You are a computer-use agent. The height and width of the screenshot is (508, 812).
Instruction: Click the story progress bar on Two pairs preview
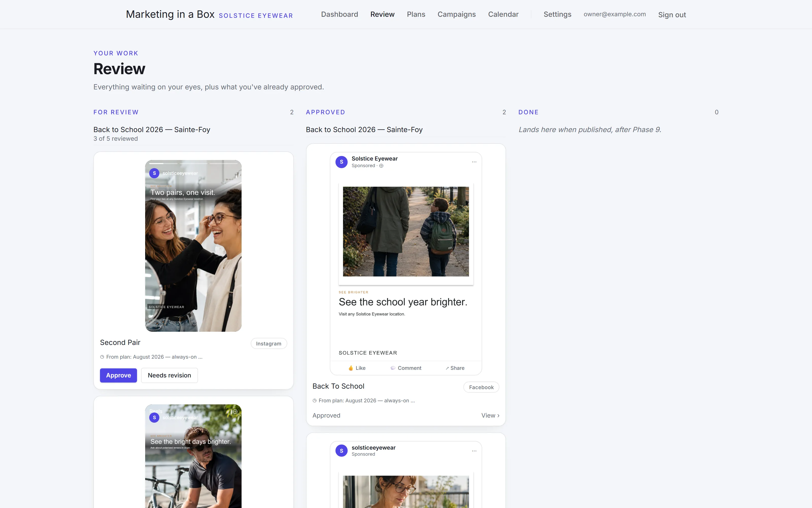pyautogui.click(x=193, y=163)
